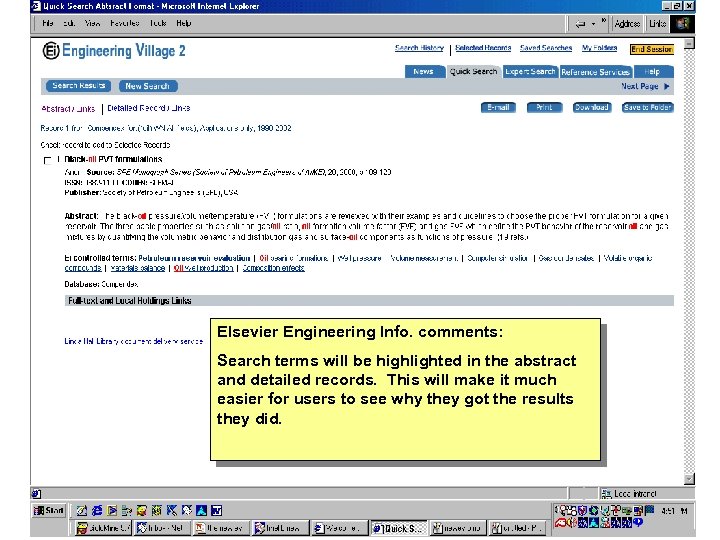
Task: Open the Edit menu
Action: pyautogui.click(x=69, y=23)
